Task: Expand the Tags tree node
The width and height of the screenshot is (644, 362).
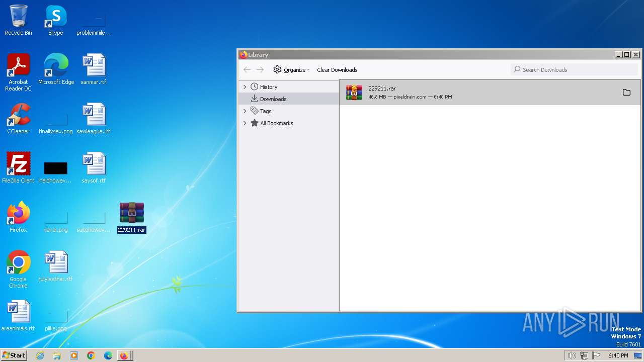Action: pos(245,111)
